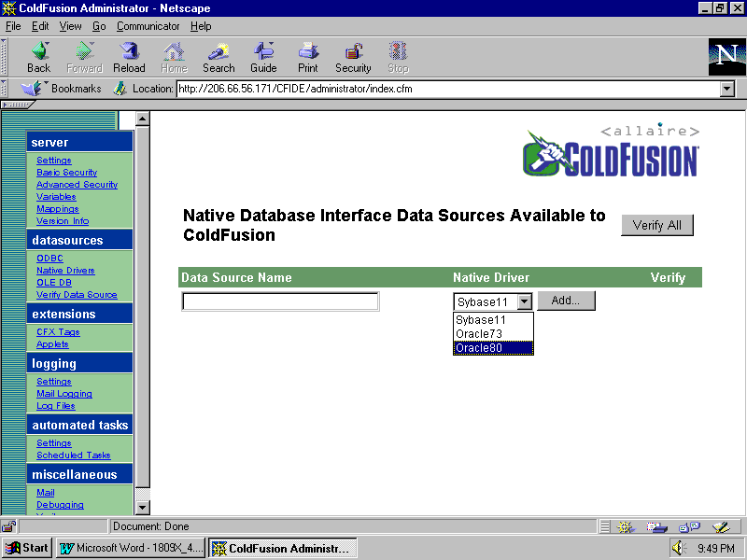Open Composer from the component bar
The image size is (747, 560).
[x=721, y=526]
